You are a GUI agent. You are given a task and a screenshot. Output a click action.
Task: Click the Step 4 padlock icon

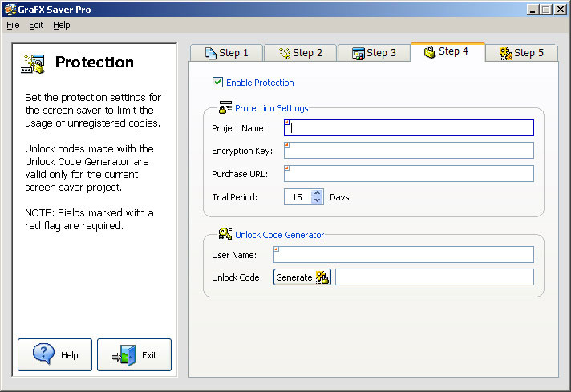430,51
